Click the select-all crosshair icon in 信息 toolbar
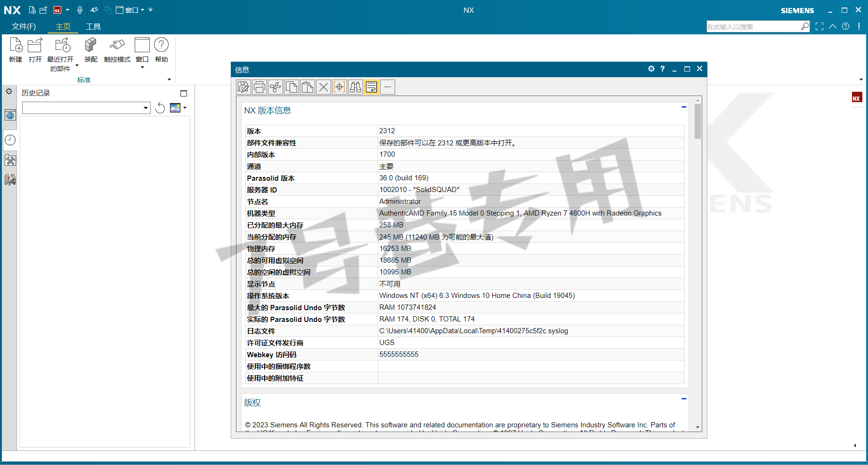868x465 pixels. 340,87
